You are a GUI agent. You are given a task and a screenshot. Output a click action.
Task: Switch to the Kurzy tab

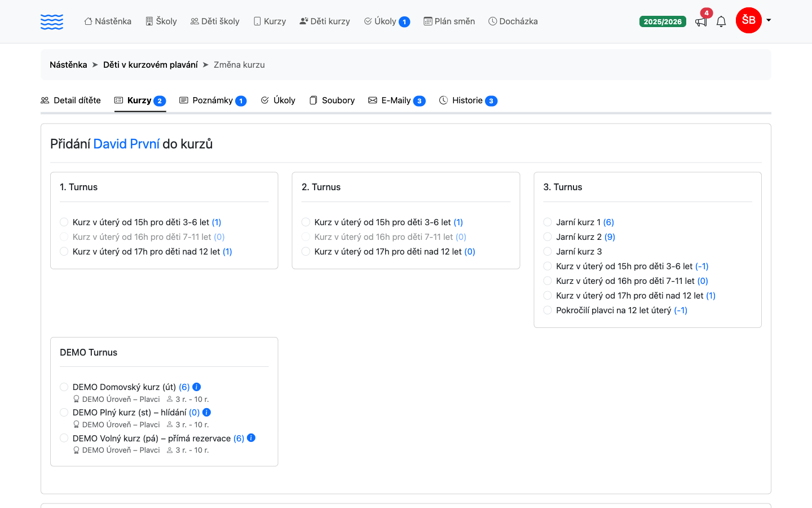coord(140,100)
